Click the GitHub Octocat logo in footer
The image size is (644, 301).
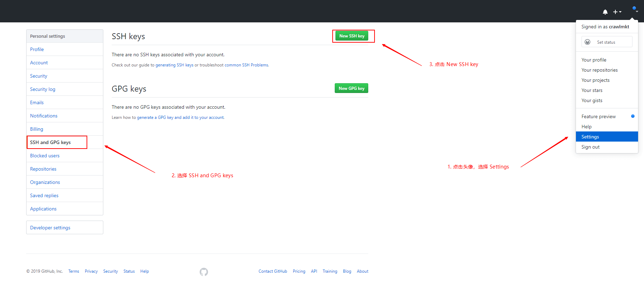pyautogui.click(x=204, y=272)
